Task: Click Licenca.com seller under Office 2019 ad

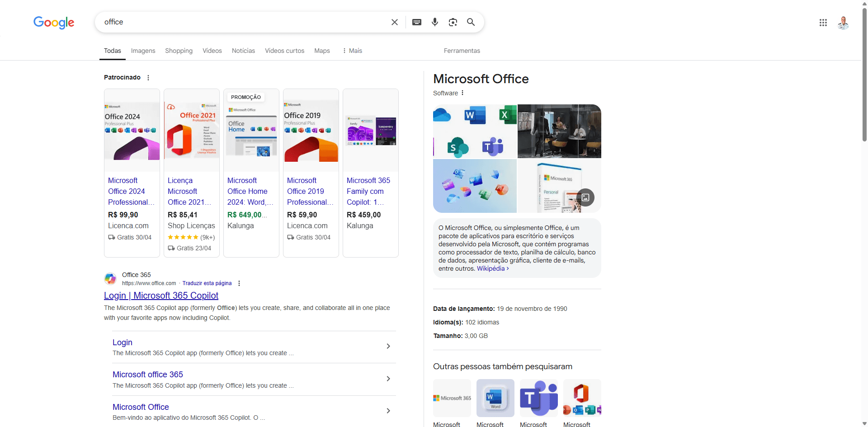Action: tap(307, 225)
